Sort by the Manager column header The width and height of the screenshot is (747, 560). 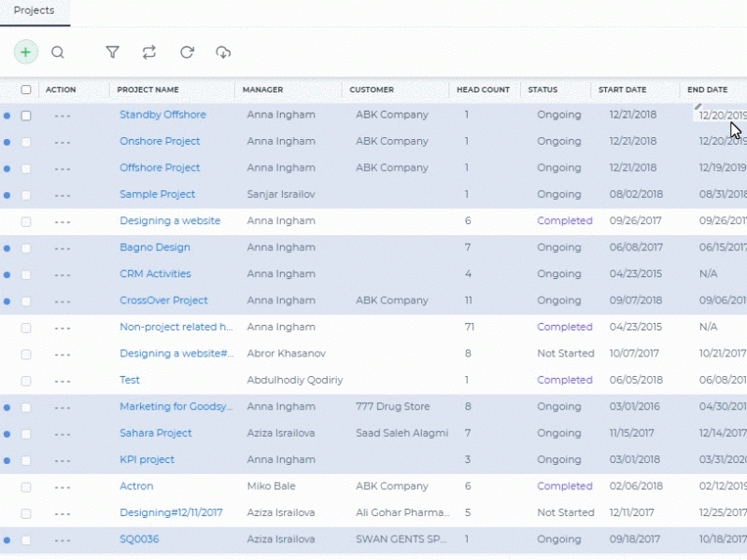click(262, 90)
